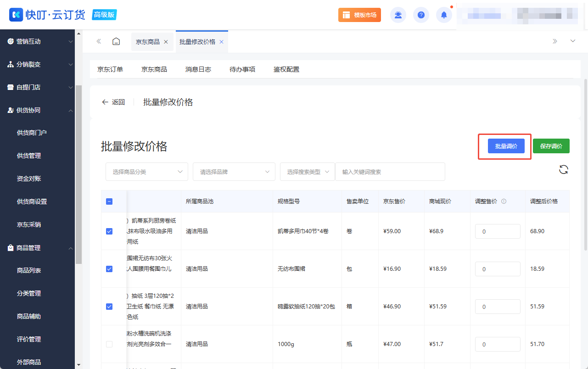Click the home icon in tab bar
588x369 pixels.
(116, 41)
